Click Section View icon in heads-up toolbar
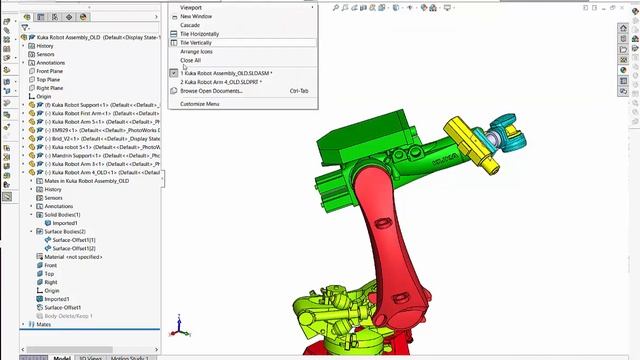The width and height of the screenshot is (640, 360). point(363,8)
